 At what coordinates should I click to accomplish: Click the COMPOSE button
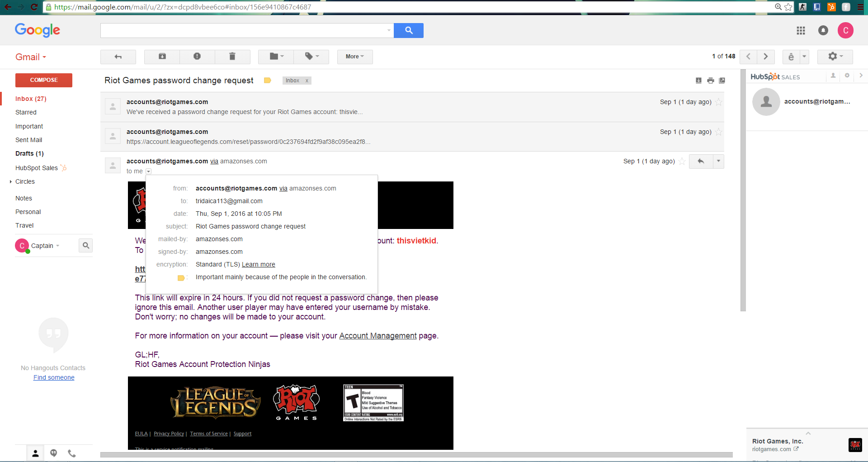click(44, 80)
